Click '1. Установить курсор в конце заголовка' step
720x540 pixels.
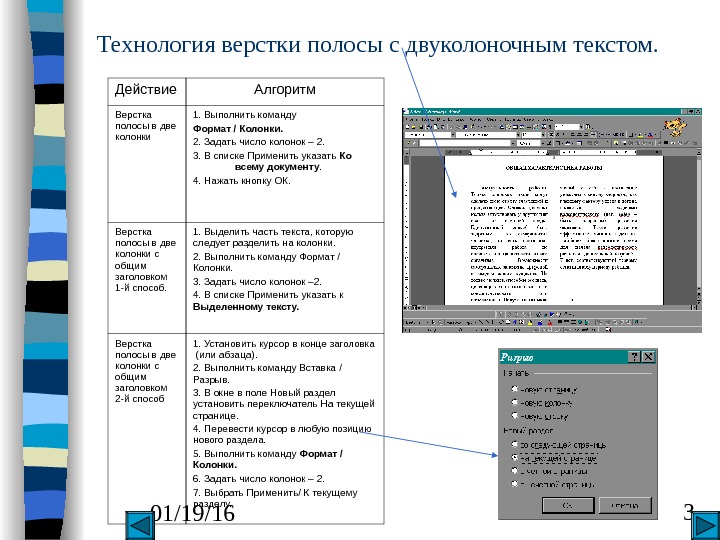point(284,349)
